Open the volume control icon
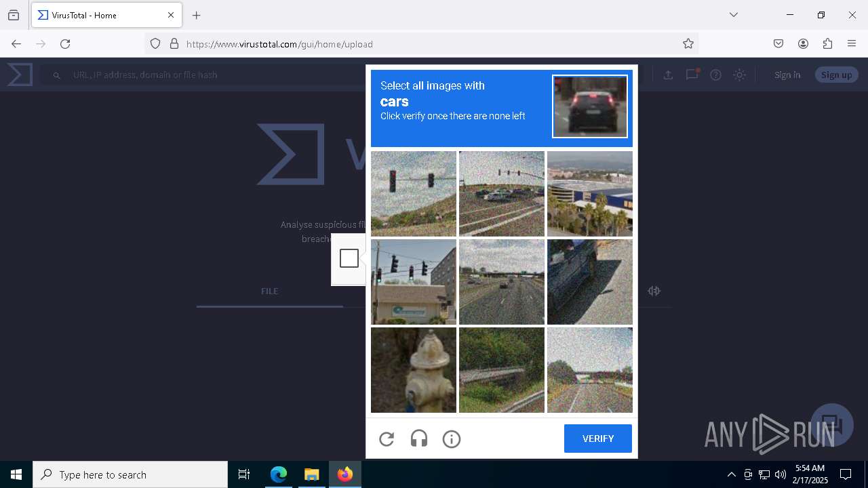The image size is (868, 488). click(781, 474)
